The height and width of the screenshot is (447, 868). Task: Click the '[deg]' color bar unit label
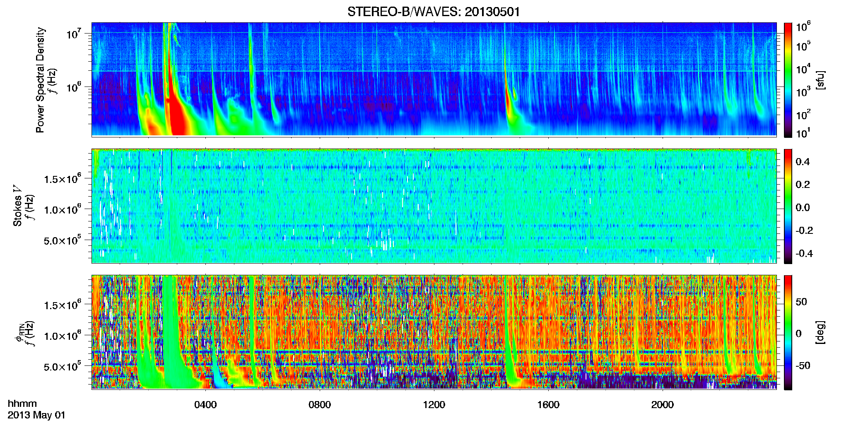point(820,332)
